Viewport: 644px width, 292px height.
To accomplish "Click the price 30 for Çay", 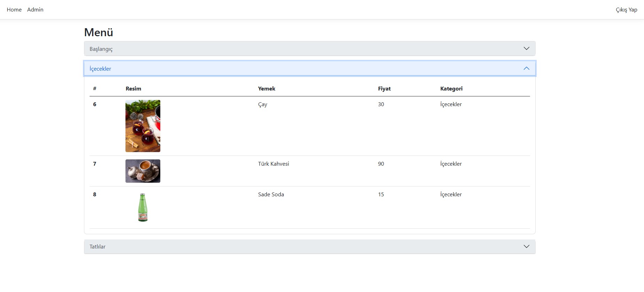I will [381, 104].
